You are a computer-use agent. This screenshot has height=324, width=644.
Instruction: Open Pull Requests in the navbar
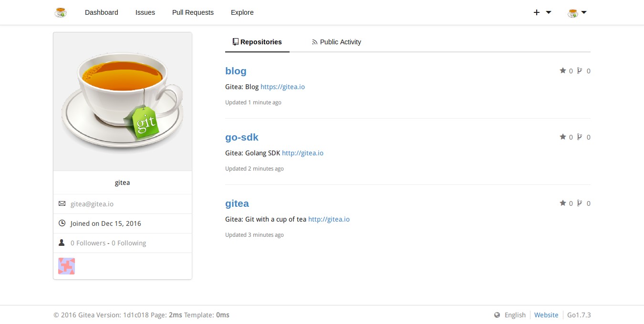tap(193, 12)
